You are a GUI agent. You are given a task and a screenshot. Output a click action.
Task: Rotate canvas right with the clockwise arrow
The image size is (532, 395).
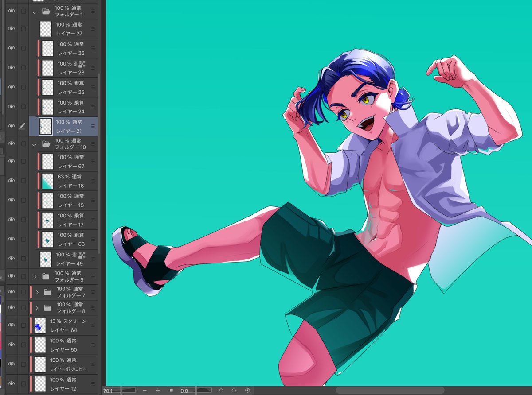[234, 391]
